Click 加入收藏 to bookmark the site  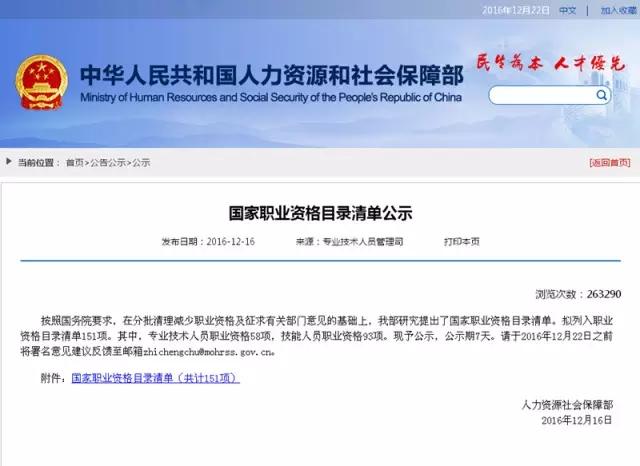[617, 10]
